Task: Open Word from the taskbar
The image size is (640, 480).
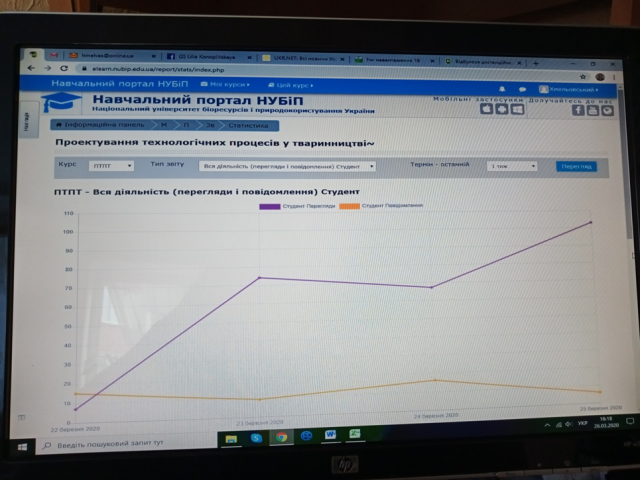Action: click(330, 435)
